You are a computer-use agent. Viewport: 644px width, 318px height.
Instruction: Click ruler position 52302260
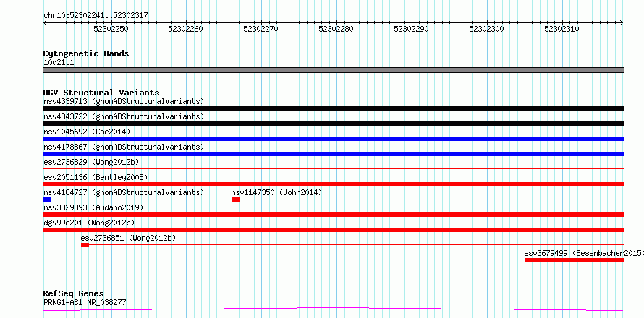pos(186,29)
